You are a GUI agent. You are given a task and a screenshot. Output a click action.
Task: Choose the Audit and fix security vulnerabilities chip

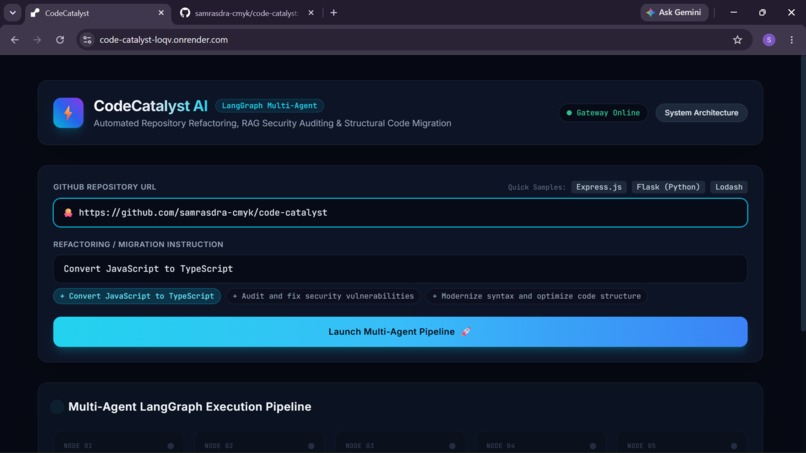click(323, 296)
